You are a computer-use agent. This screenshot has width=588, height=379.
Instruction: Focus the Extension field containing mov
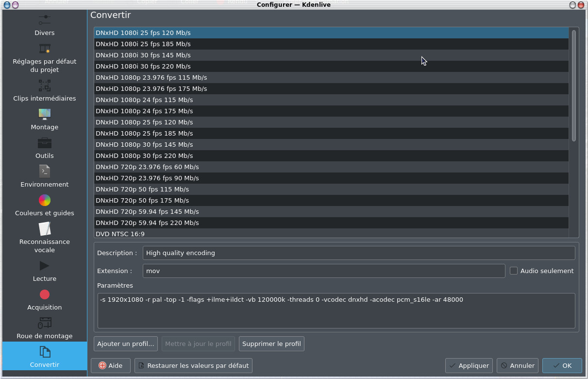click(x=324, y=271)
